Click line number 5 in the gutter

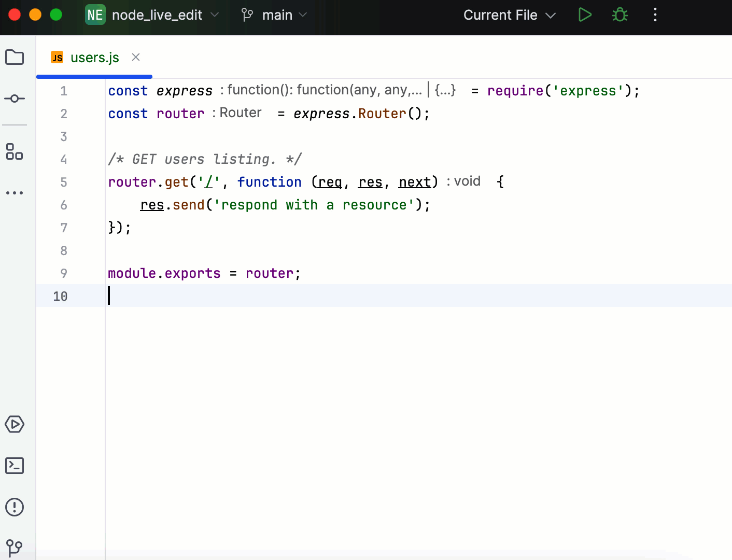pyautogui.click(x=63, y=182)
